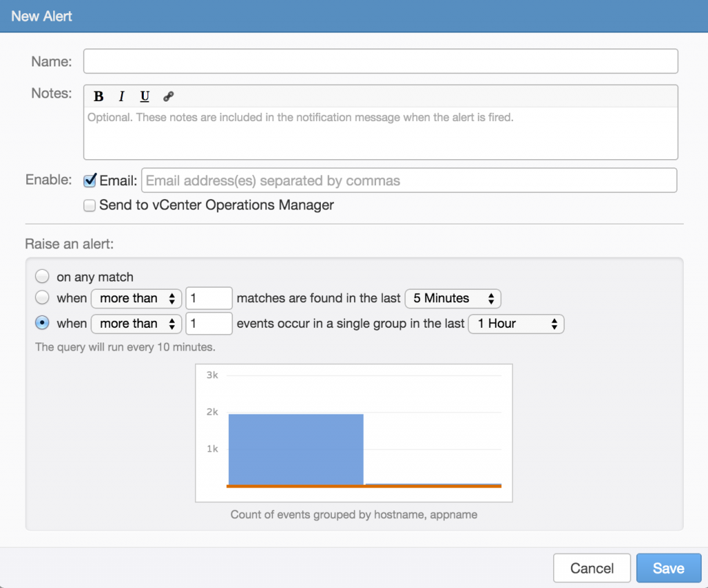708x588 pixels.
Task: Open the '5 Minutes' time range dropdown
Action: (453, 298)
